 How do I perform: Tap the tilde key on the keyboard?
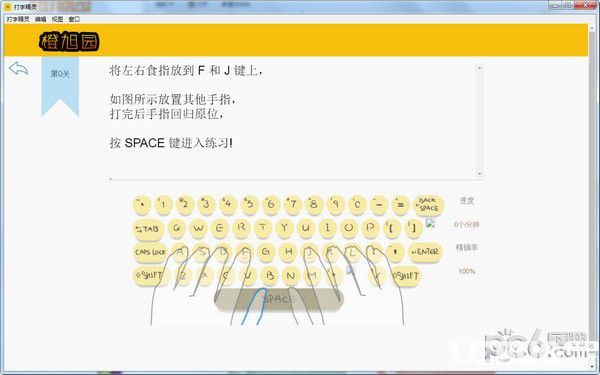[x=142, y=204]
